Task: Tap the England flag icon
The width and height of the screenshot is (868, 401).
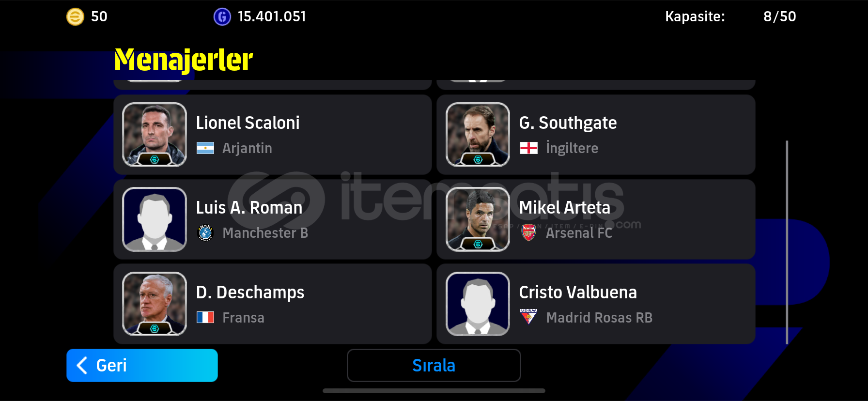Action: tap(528, 148)
